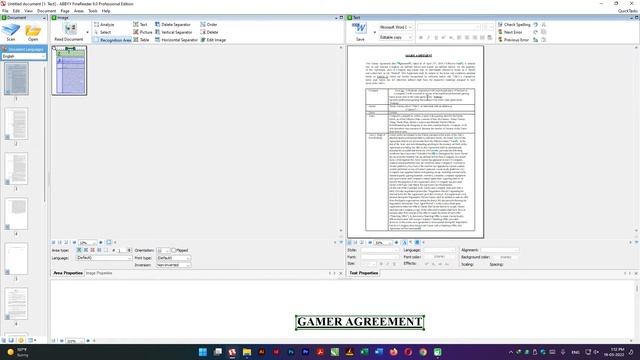Click the Font color swatch in Text Properties
The image size is (640, 360).
click(439, 257)
